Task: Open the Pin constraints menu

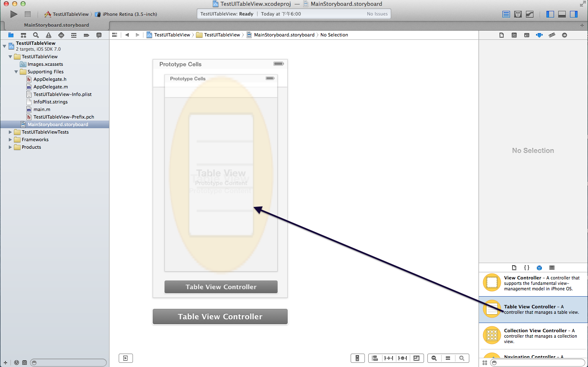Action: [389, 358]
